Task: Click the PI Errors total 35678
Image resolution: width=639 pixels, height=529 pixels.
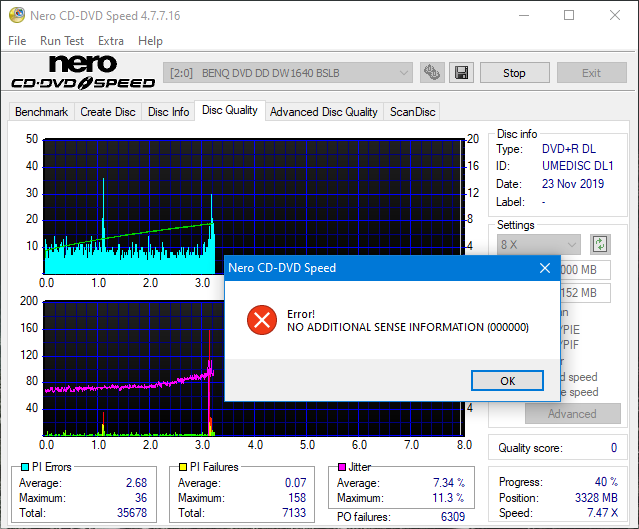Action: point(132,513)
